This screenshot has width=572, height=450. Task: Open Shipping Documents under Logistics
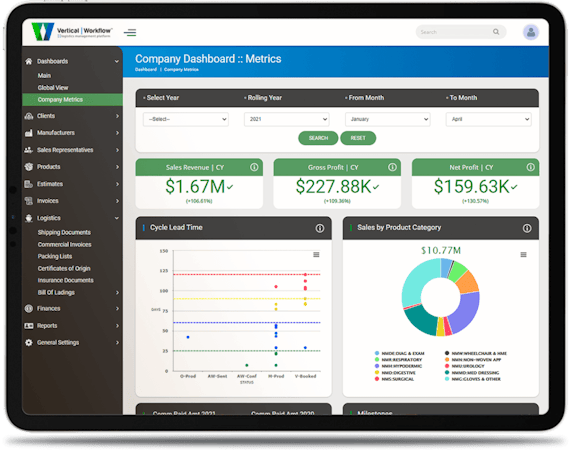pos(64,232)
